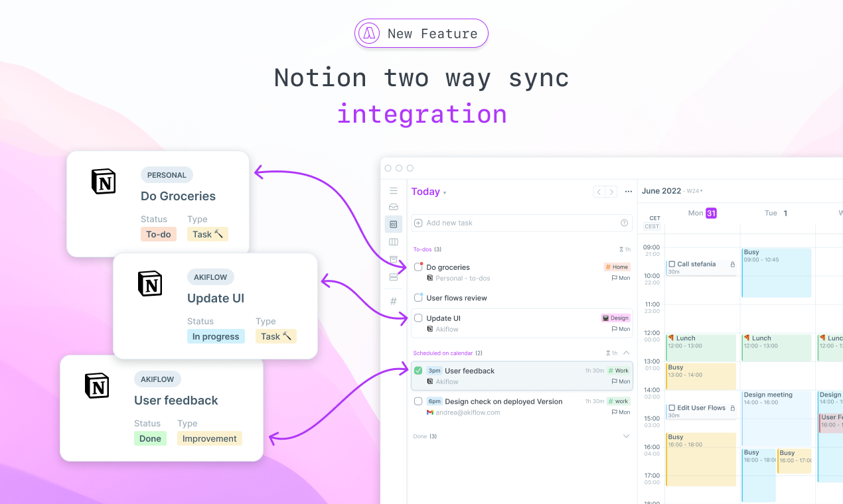Open the three-dot more options menu
The image size is (843, 504).
629,192
